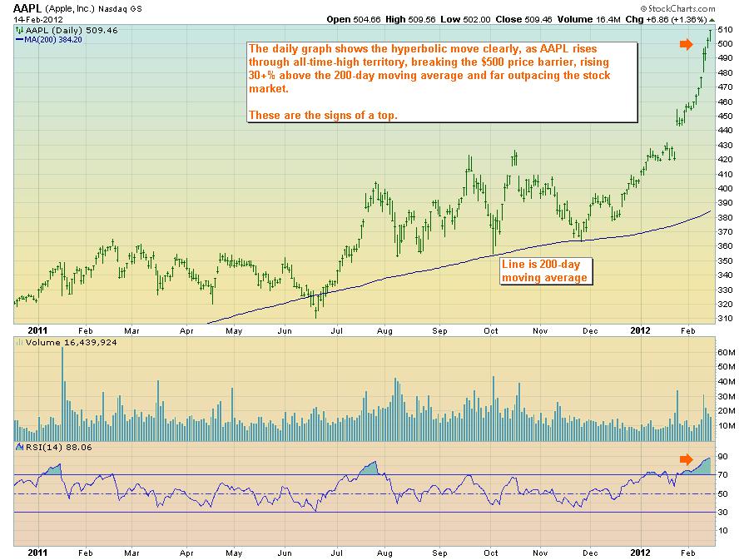Click the Jul label under the price chart
Screen dimensions: 749x560
(x=337, y=331)
